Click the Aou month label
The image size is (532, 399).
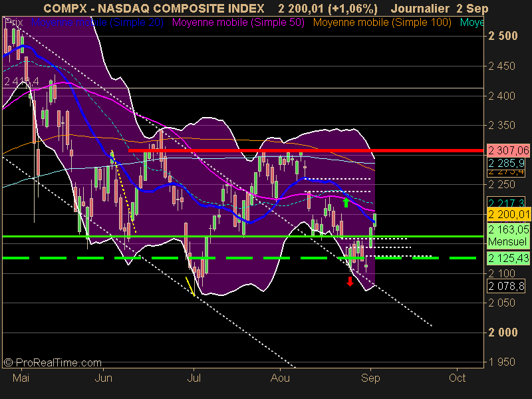(280, 378)
